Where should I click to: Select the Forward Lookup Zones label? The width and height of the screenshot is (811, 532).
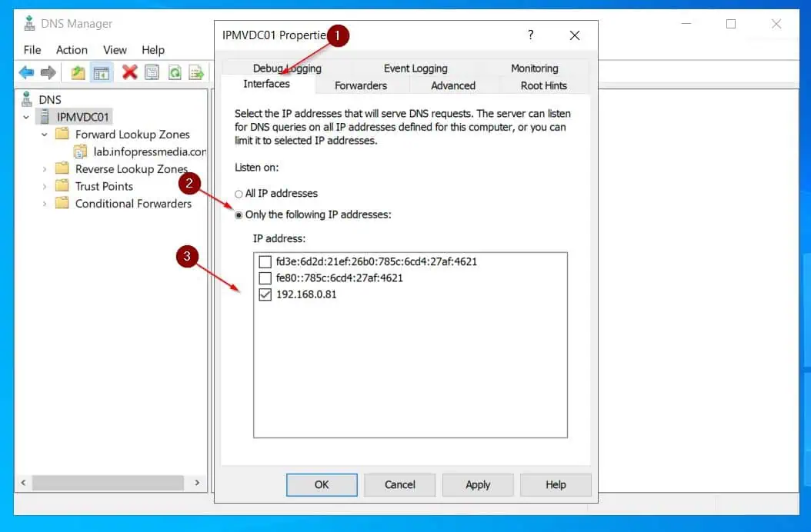132,135
